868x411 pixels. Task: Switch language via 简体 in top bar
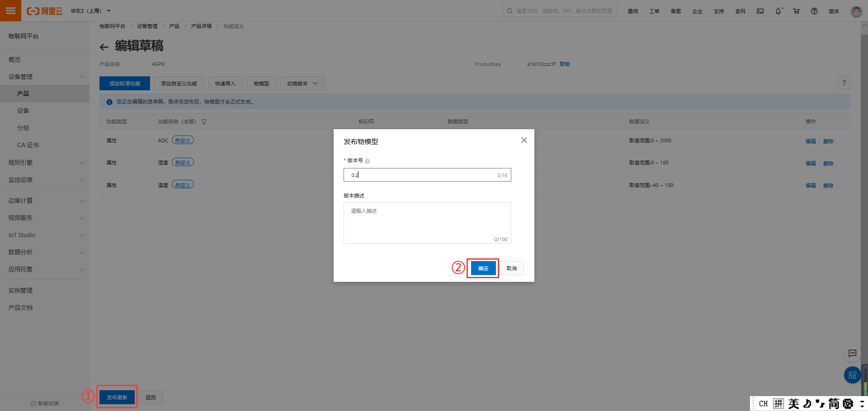pos(834,11)
